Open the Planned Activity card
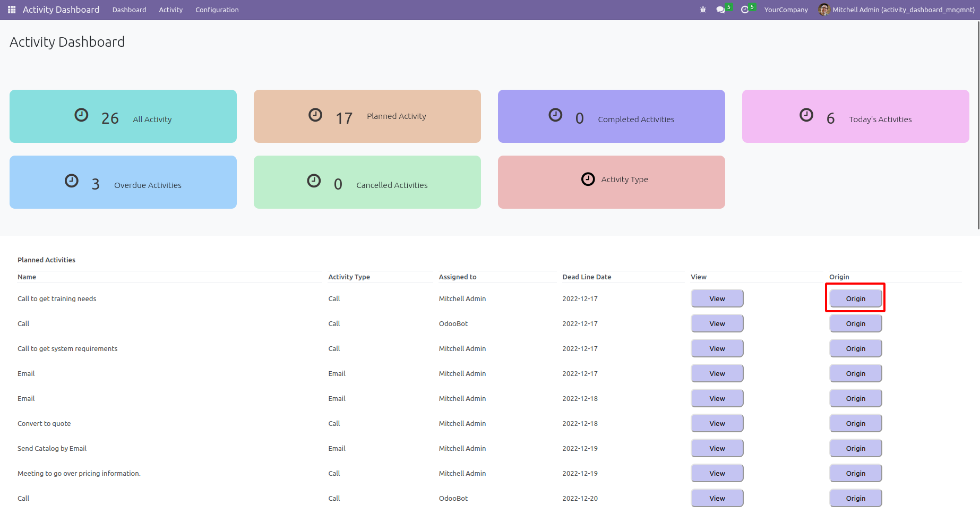Image resolution: width=980 pixels, height=513 pixels. click(367, 116)
